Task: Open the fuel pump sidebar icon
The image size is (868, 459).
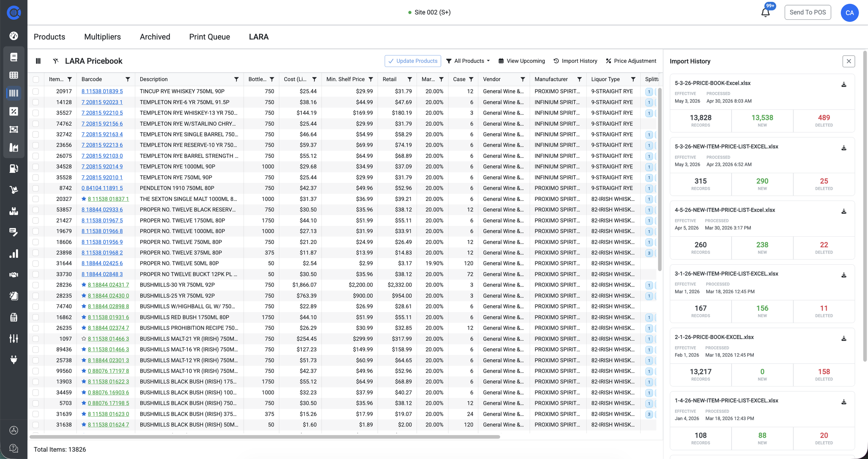Action: (x=14, y=169)
